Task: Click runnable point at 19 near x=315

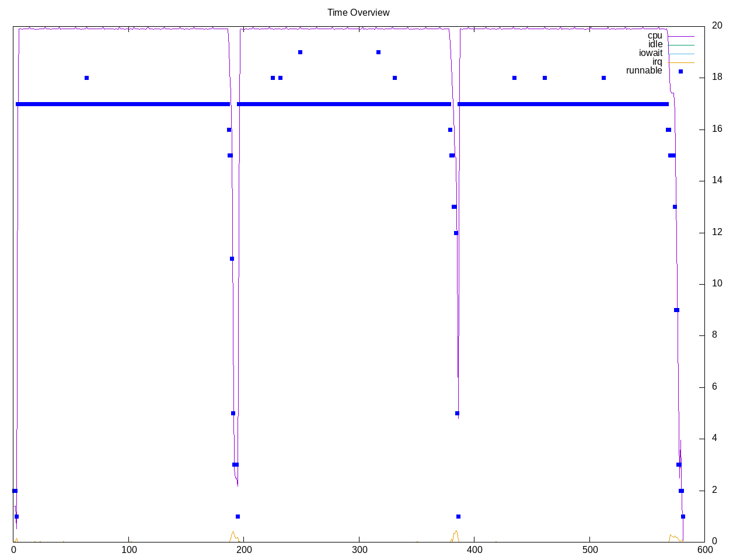Action: (x=378, y=52)
